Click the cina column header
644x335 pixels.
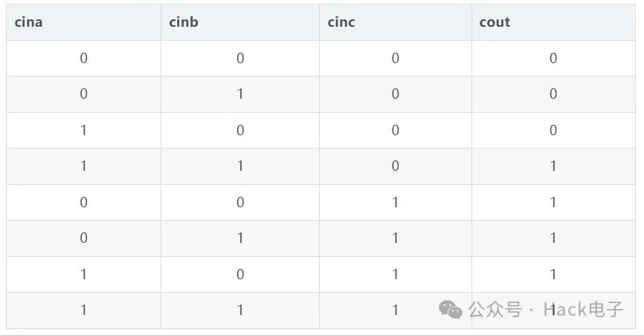(x=28, y=22)
